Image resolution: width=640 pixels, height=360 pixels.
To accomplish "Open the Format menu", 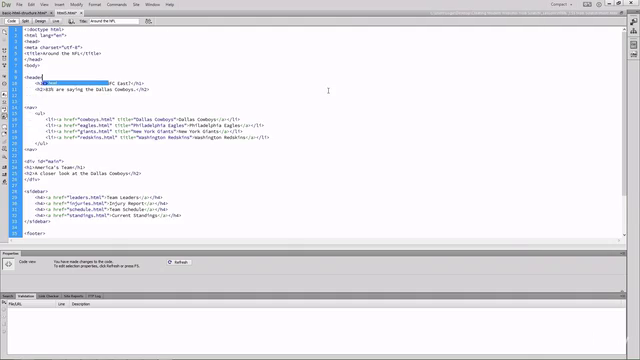I will [95, 4].
